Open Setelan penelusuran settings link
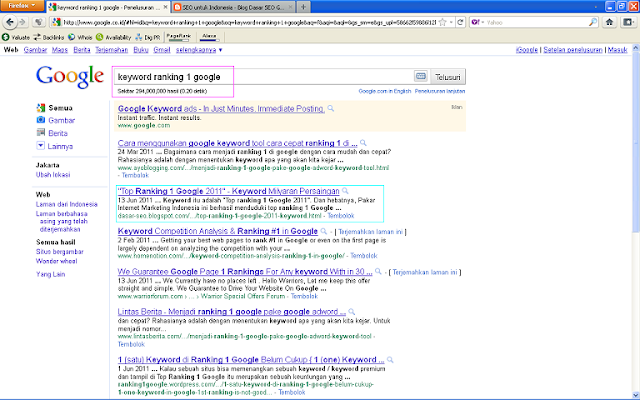The height and width of the screenshot is (400, 640). [x=573, y=50]
